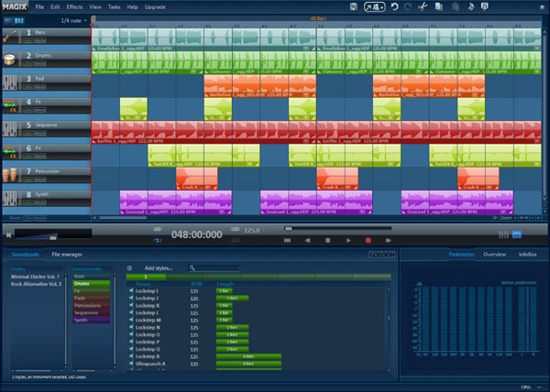Toggle the loop playback mode icon

click(158, 240)
